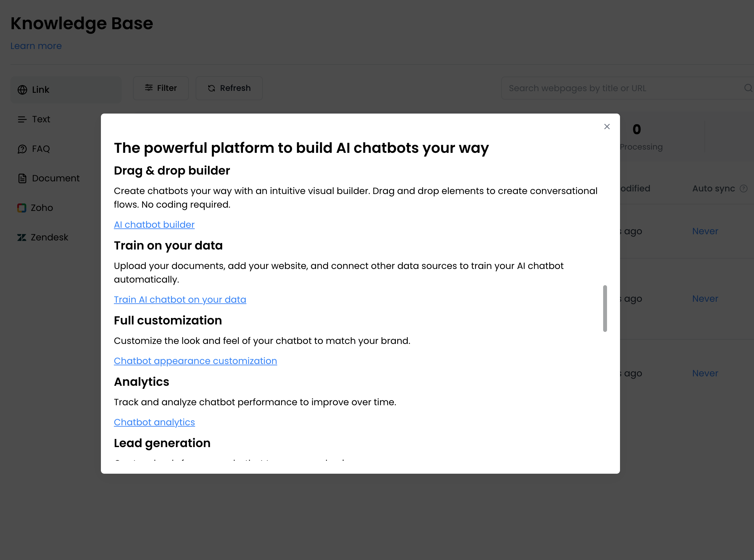Click the Document file icon

[x=22, y=178]
